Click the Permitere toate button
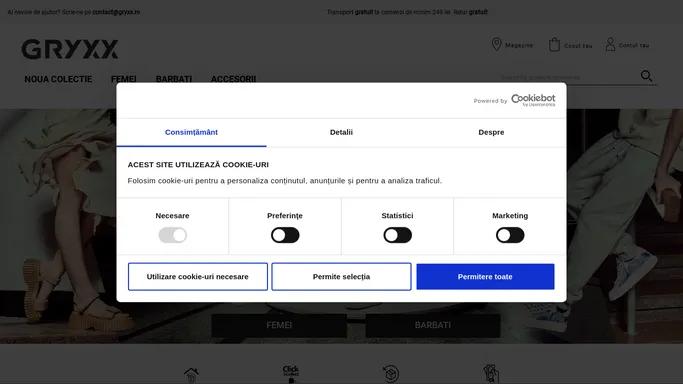The width and height of the screenshot is (683, 384). [485, 276]
